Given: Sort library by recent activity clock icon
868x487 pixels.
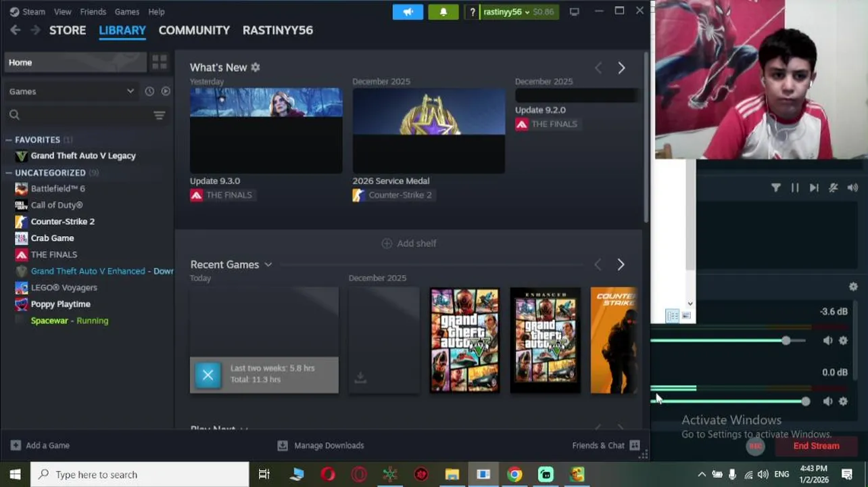Looking at the screenshot, I should [149, 91].
